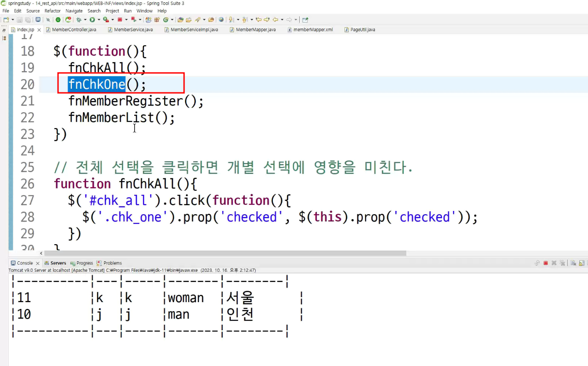The height and width of the screenshot is (366, 588).
Task: Switch to the memberMapper.xml tab
Action: coord(310,30)
